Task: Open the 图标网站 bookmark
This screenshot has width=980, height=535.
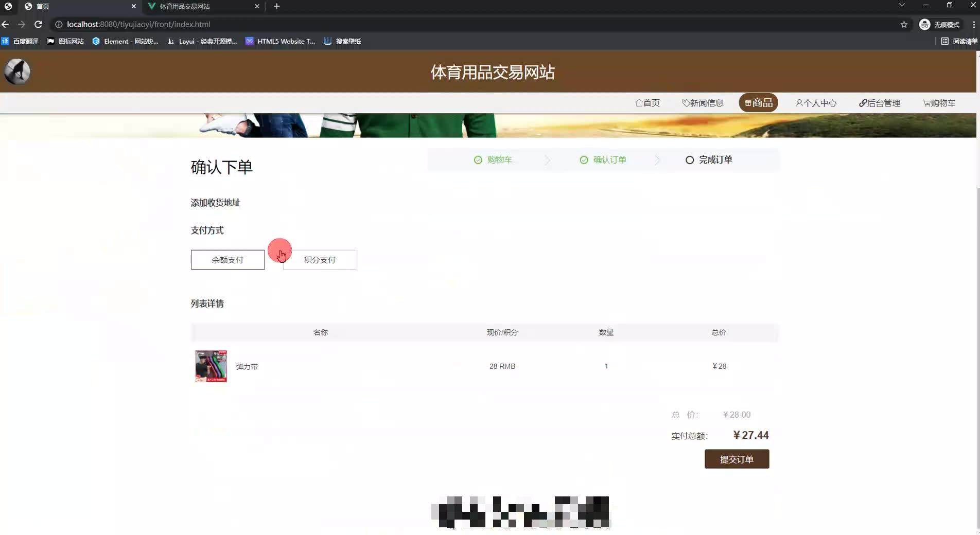Action: 65,41
